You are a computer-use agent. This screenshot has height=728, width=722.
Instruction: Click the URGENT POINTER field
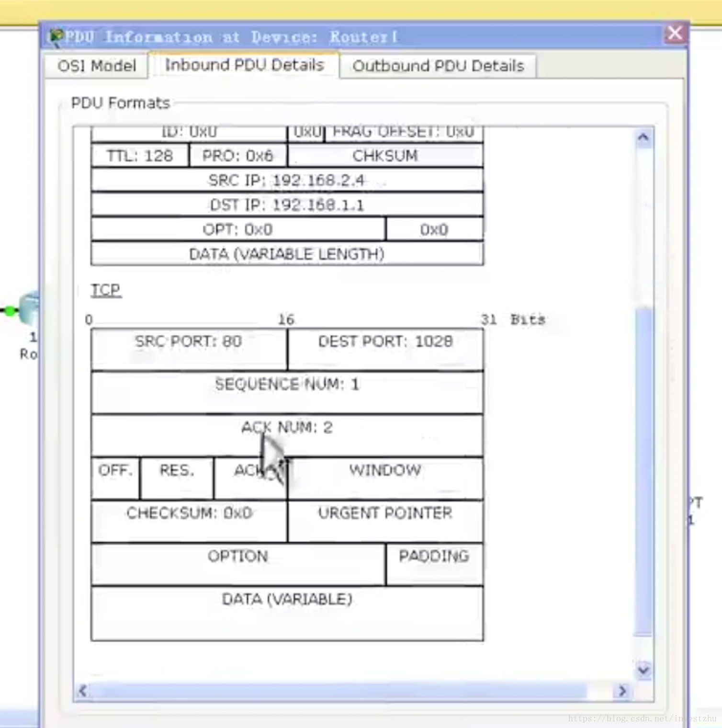click(385, 522)
